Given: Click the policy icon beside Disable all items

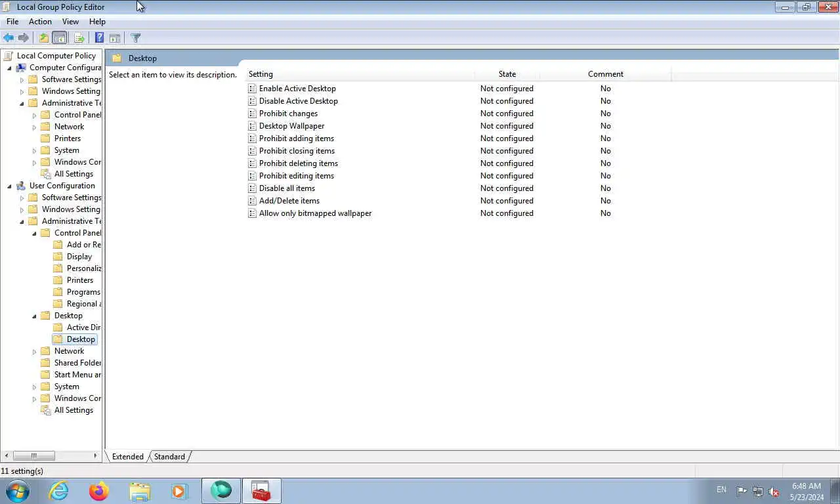Looking at the screenshot, I should click(252, 188).
